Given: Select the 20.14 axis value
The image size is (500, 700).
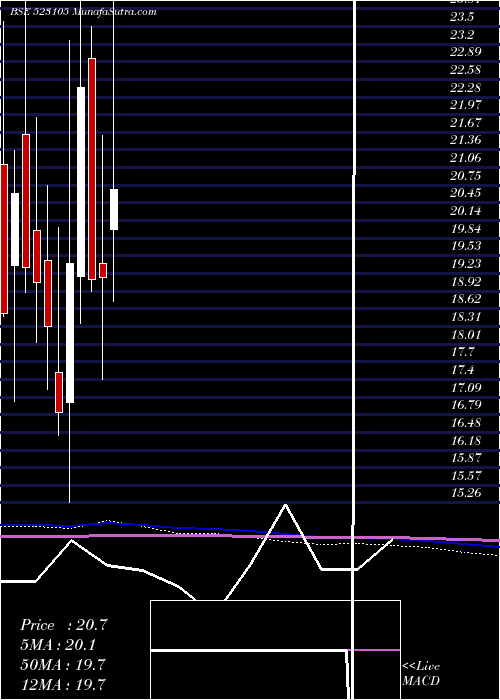Looking at the screenshot, I should point(466,211).
